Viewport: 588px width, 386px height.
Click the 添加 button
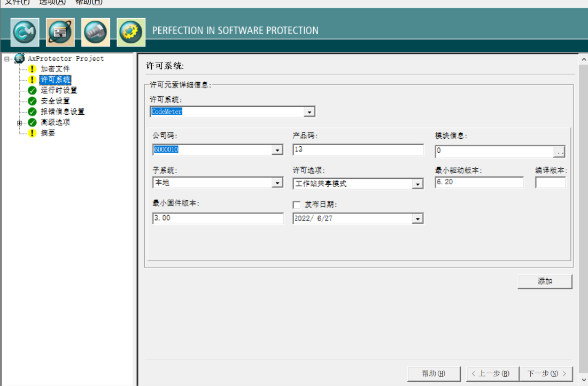(x=545, y=281)
